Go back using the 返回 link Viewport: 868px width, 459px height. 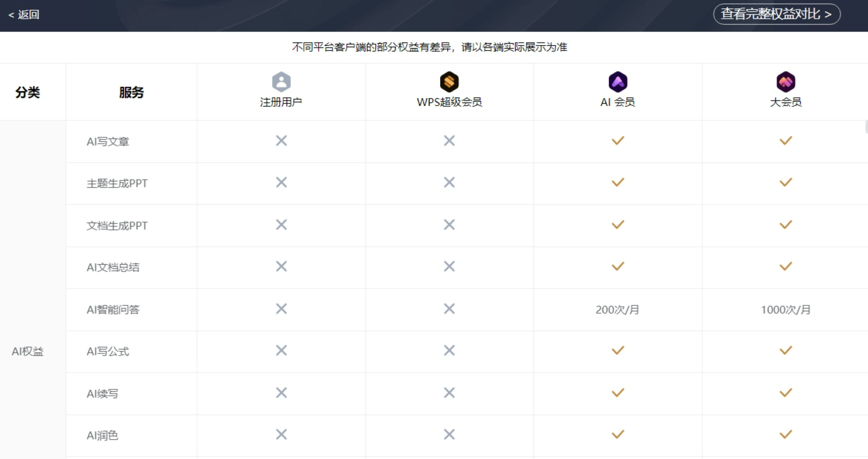(24, 15)
